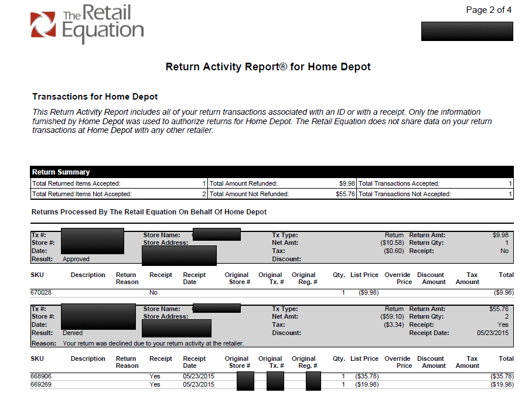Select the ($35.78) list price for SKU 668906
Viewport: 532px width, 420px height.
(x=367, y=376)
